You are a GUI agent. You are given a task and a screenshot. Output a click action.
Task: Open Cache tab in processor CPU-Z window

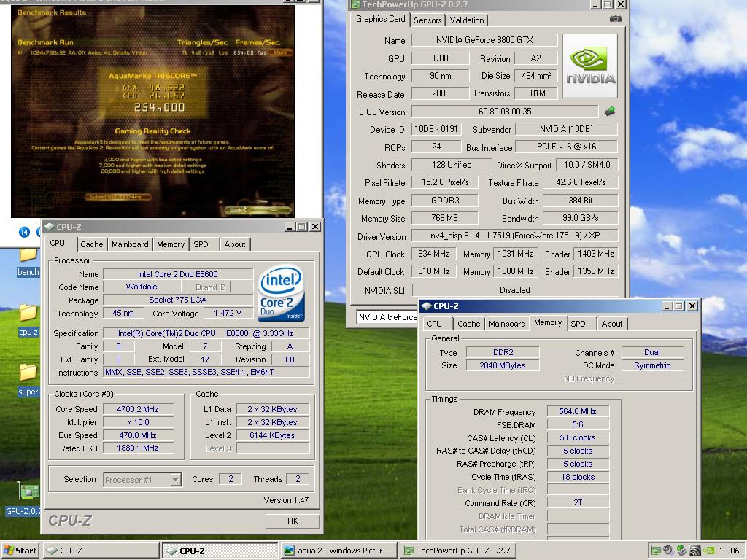[91, 244]
